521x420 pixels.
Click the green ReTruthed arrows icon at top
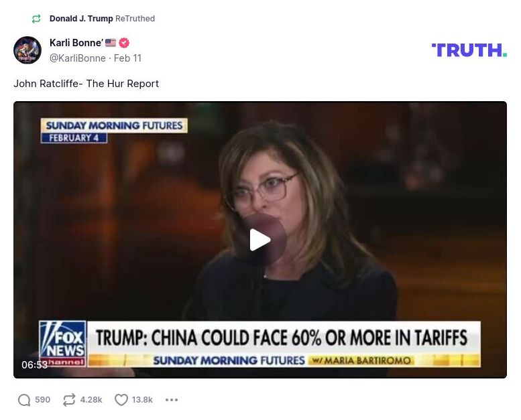coord(36,19)
